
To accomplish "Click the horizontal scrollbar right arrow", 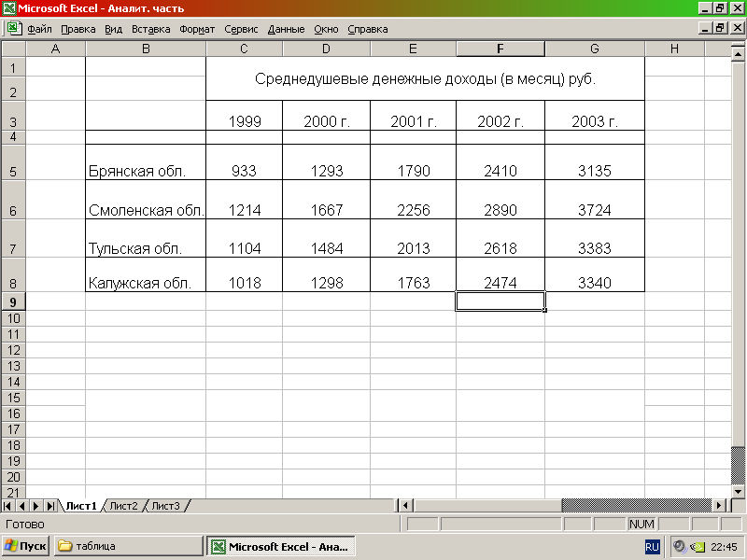I will (x=719, y=505).
